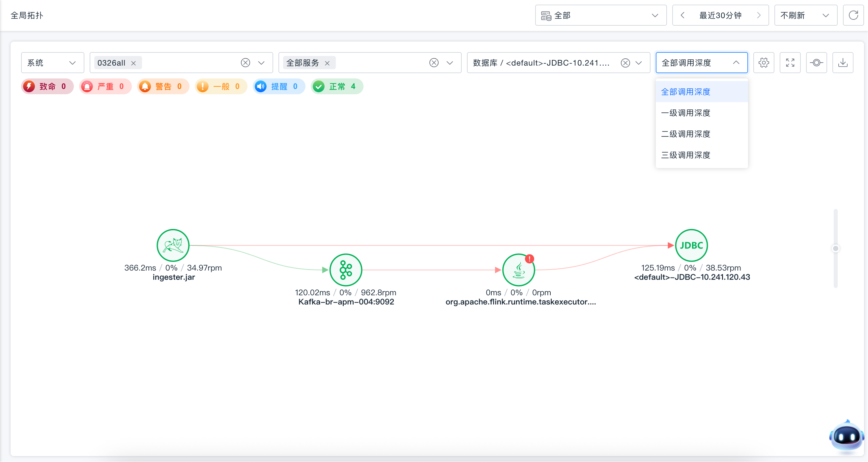Click the download topology icon
This screenshot has width=868, height=462.
(843, 63)
